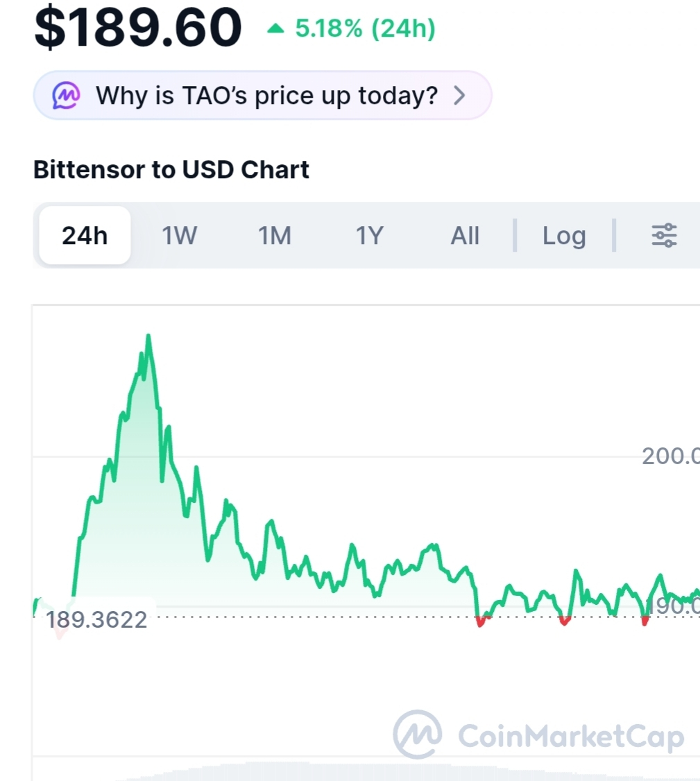Open "Why is TAO's price up today?"
This screenshot has width=700, height=781.
[266, 95]
